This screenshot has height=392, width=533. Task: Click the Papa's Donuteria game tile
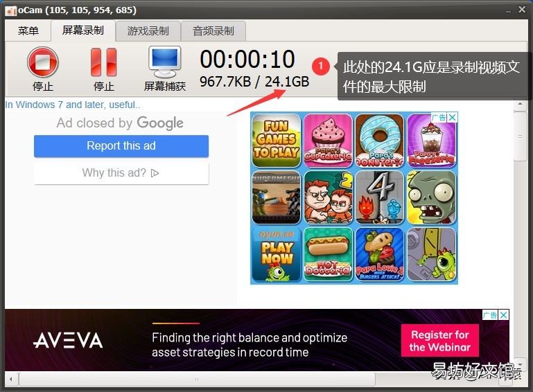379,141
